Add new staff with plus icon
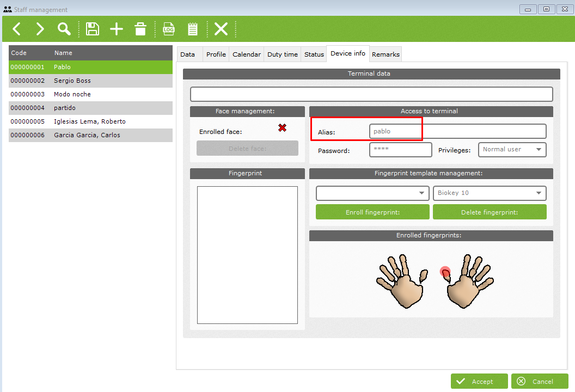The image size is (575, 392). click(x=117, y=29)
